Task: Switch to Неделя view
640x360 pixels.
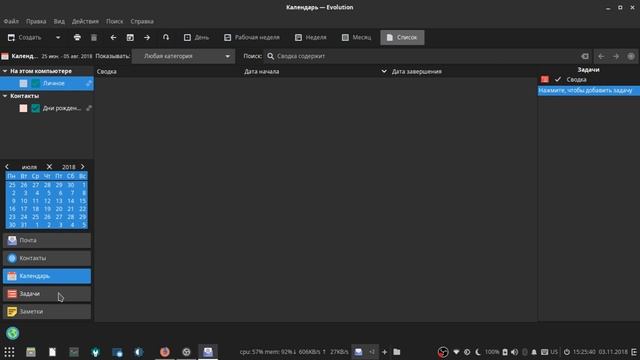Action: point(311,38)
